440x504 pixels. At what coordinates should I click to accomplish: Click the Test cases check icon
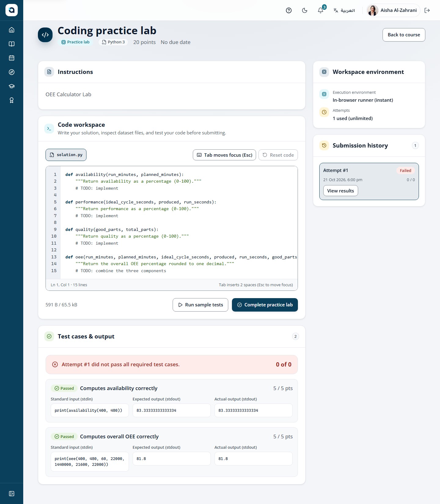pyautogui.click(x=49, y=336)
